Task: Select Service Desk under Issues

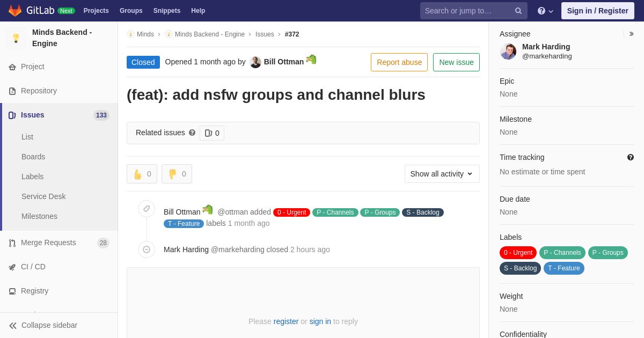Action: pos(43,196)
